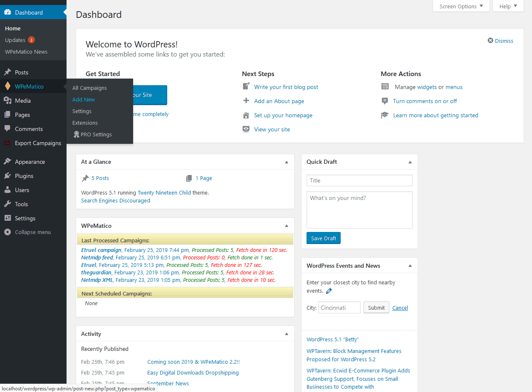Open Tools using the wrench icon
The height and width of the screenshot is (392, 532).
coord(7,204)
